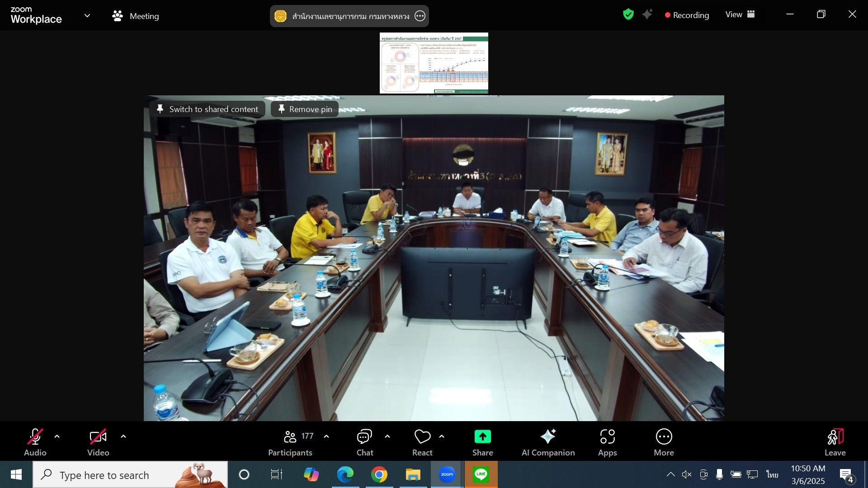Toggle the Windows volume mute icon
The image size is (868, 488).
point(687,474)
